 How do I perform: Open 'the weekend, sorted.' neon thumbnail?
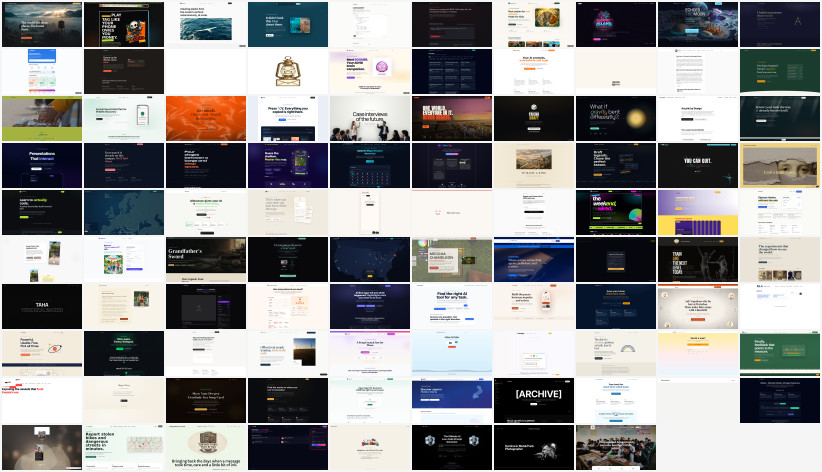coord(616,212)
